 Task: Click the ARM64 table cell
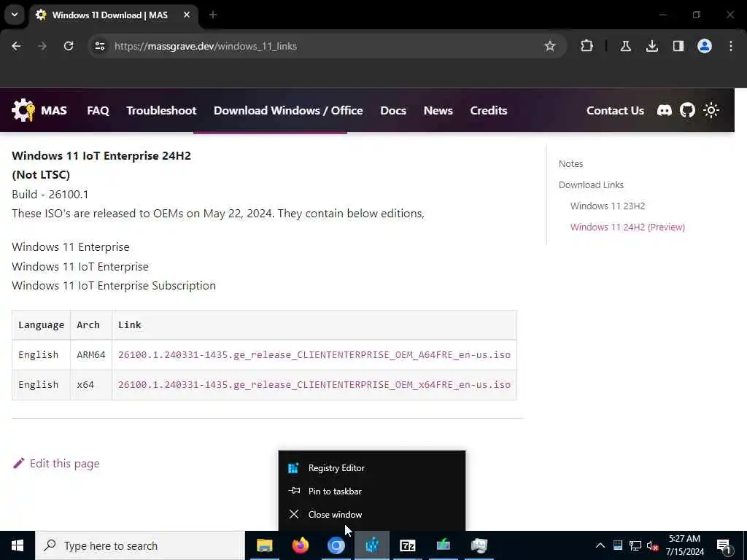click(91, 355)
